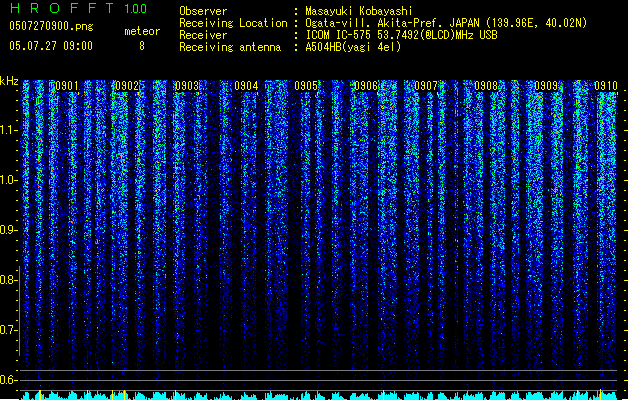Select antenna text A504HB(yagi 4el)
629x400 pixels.
point(353,47)
